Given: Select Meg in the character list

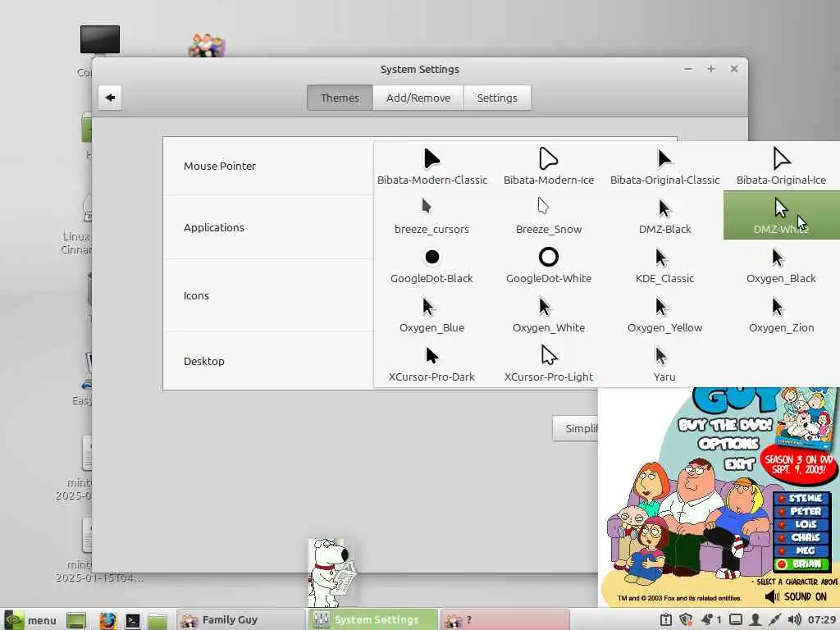Looking at the screenshot, I should pos(802,550).
